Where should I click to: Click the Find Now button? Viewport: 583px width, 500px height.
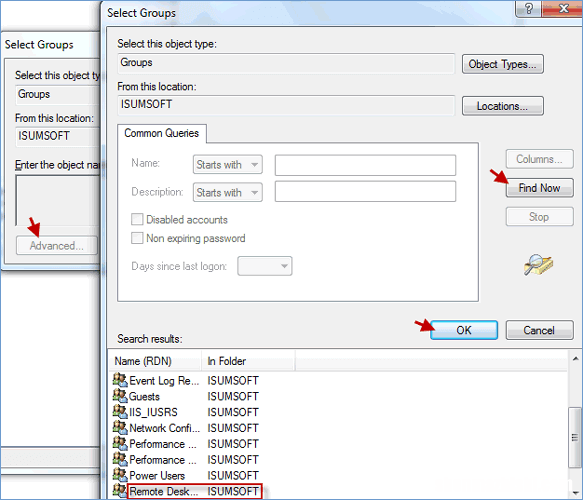coord(539,188)
